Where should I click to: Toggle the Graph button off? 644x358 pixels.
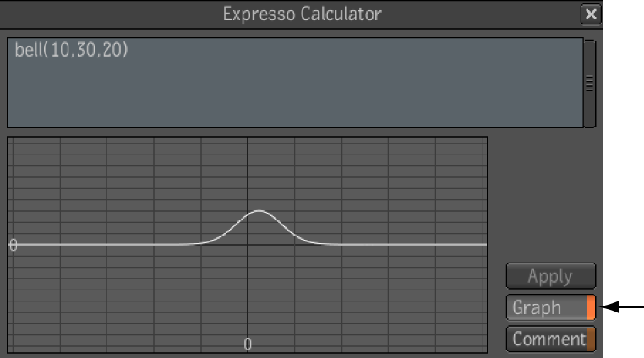click(550, 307)
